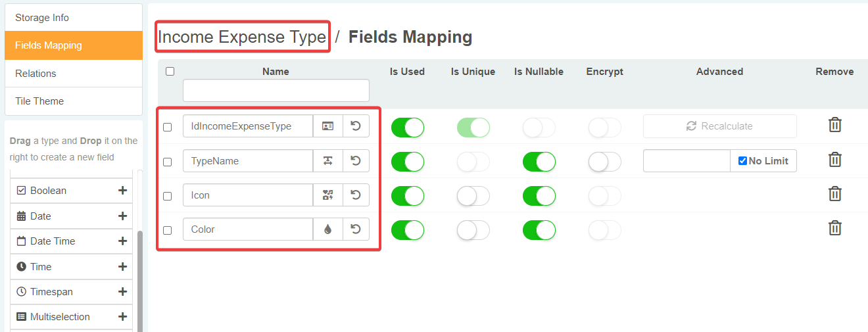The width and height of the screenshot is (868, 332).
Task: Open Income Expense Type breadcrumb link
Action: pyautogui.click(x=242, y=37)
